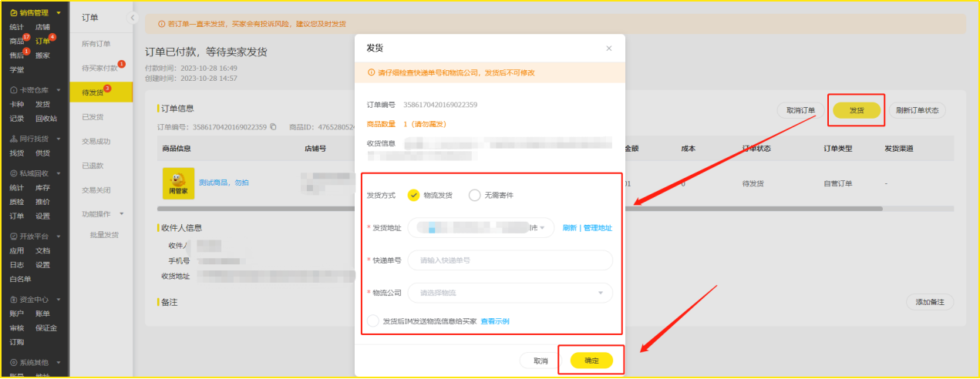Click the 开放平台 section icon

[14, 236]
